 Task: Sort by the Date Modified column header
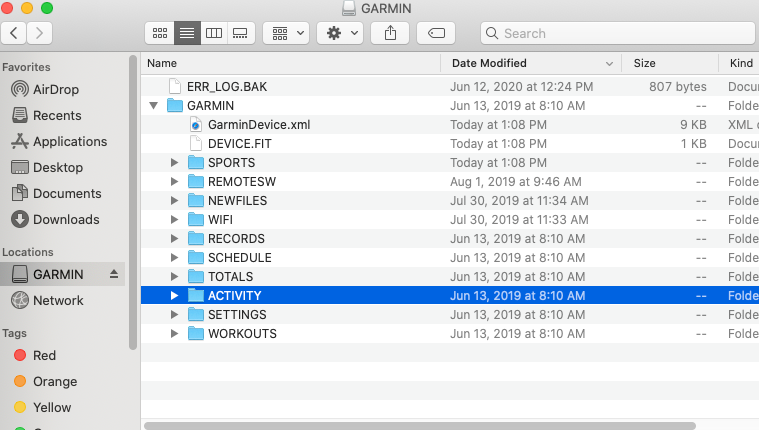click(x=531, y=63)
